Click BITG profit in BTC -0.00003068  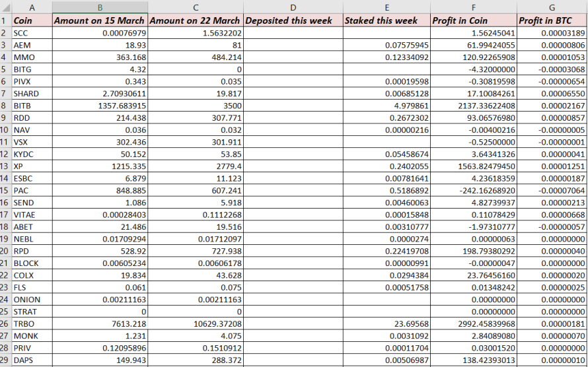(552, 69)
